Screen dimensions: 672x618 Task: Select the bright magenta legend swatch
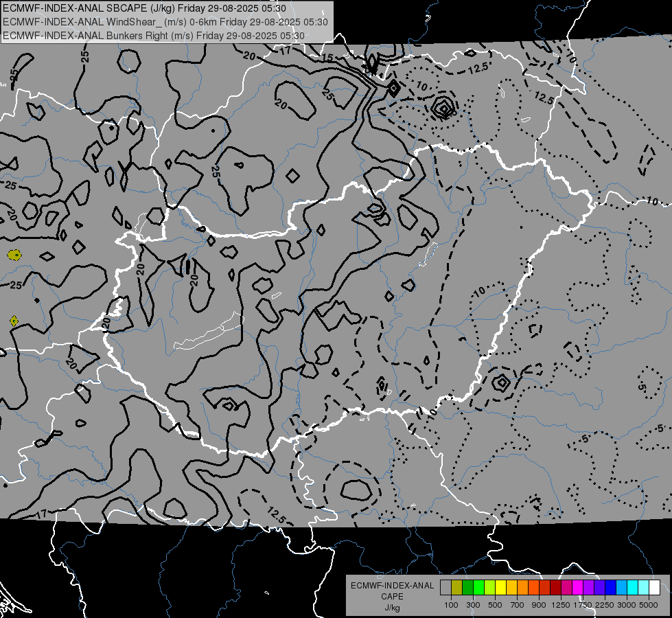point(577,588)
